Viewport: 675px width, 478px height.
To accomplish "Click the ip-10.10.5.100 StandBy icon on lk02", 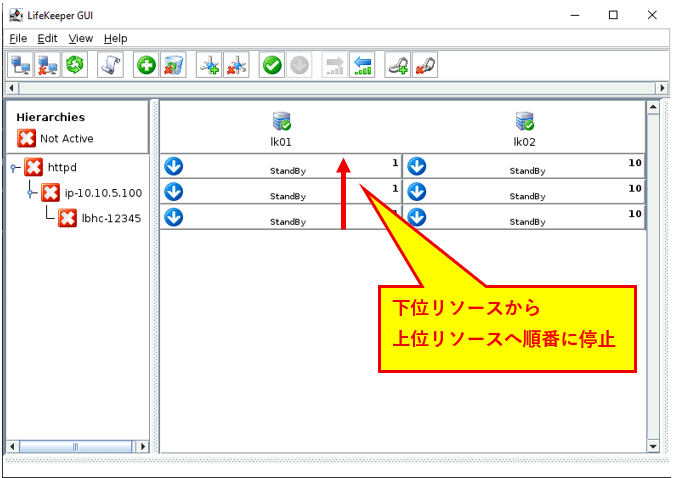I will point(417,192).
